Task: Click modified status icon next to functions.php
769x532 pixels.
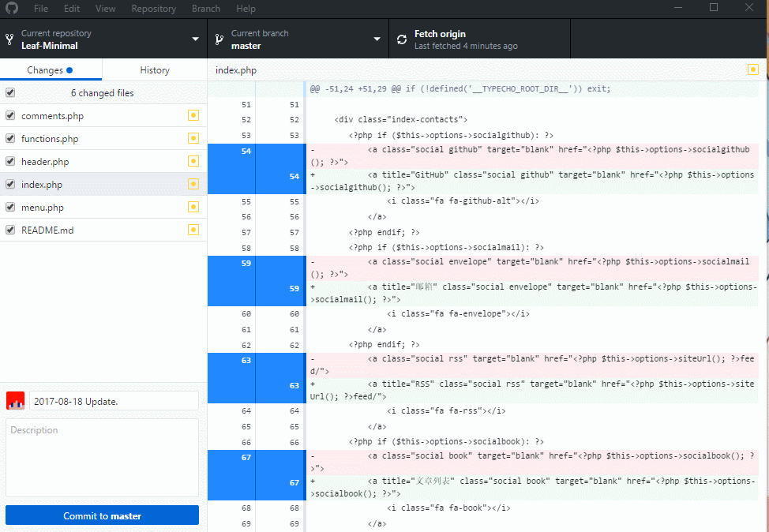Action: click(193, 139)
